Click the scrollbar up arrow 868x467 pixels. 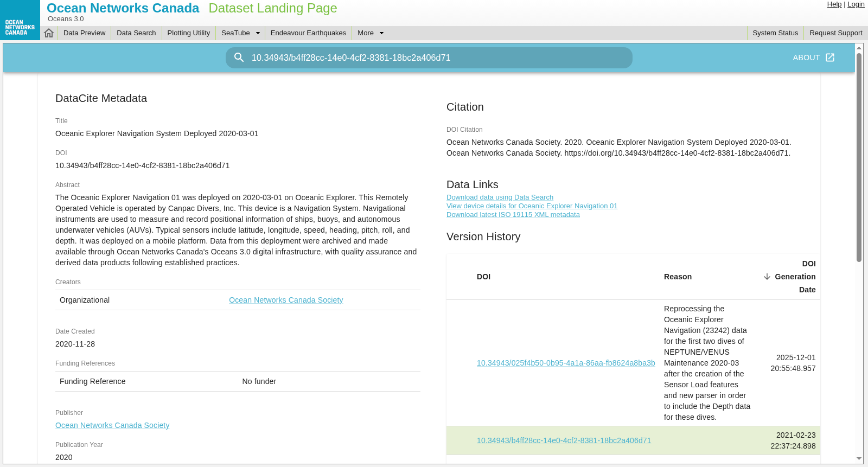click(x=859, y=48)
